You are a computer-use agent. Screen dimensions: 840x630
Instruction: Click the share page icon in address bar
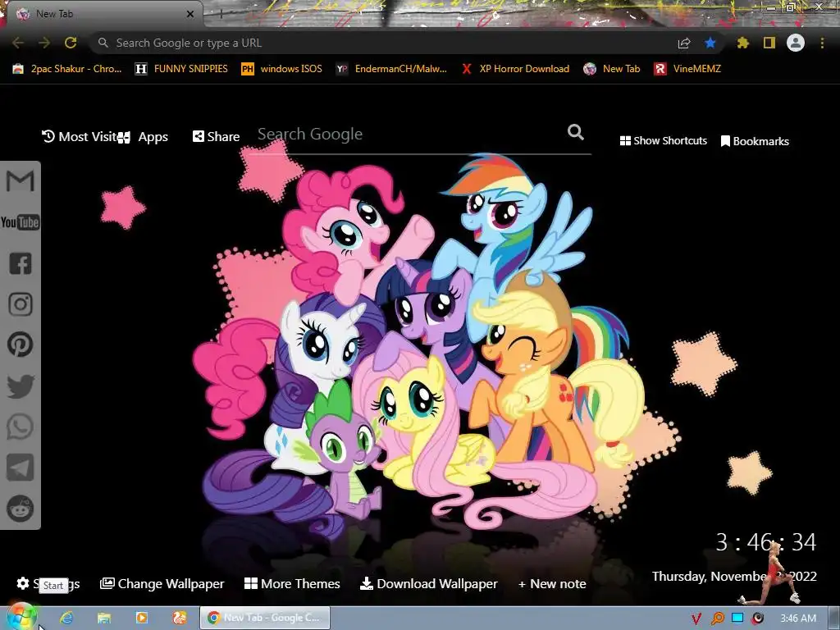point(684,43)
